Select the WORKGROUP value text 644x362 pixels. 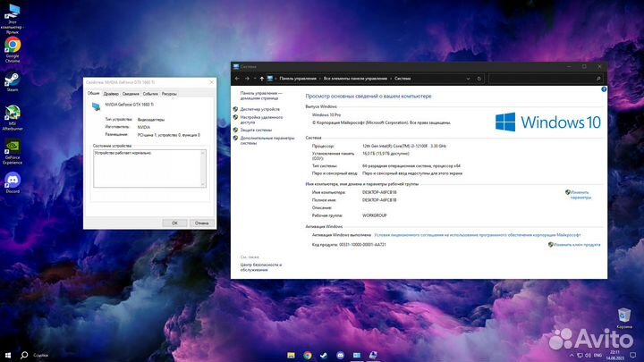[374, 215]
